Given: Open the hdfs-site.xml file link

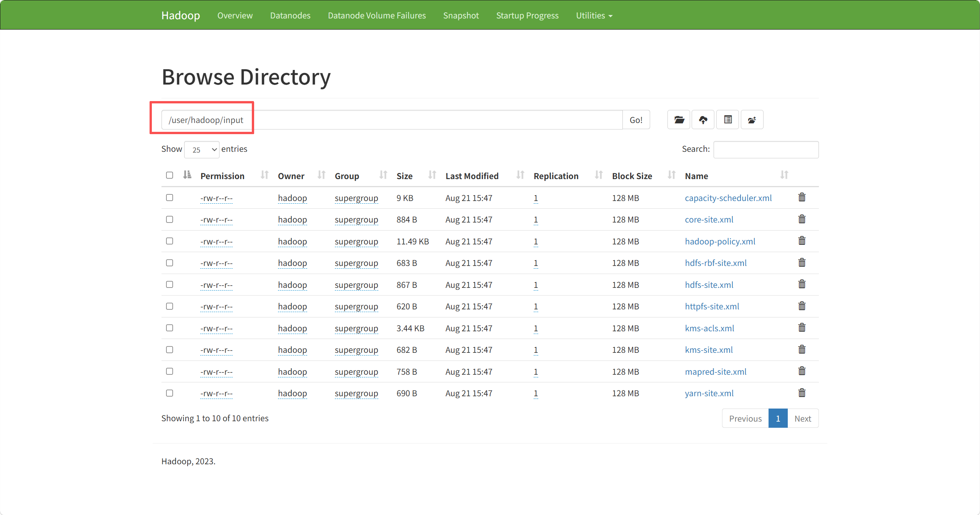Looking at the screenshot, I should click(x=709, y=285).
